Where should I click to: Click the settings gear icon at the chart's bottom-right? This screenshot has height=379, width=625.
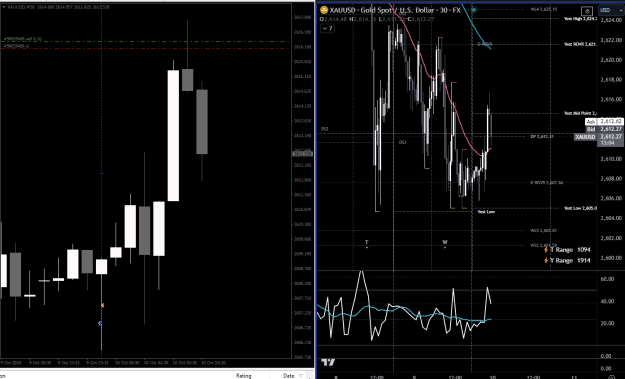point(612,377)
